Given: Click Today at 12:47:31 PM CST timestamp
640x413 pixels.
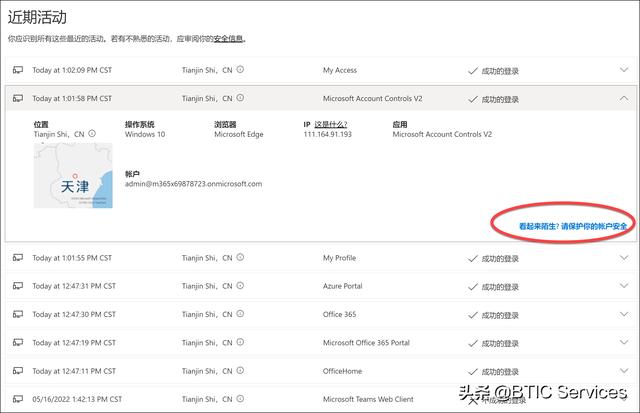Looking at the screenshot, I should [74, 286].
